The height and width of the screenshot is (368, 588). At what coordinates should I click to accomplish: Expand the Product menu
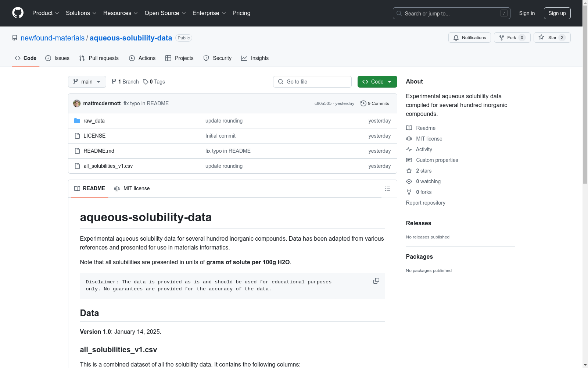click(46, 13)
